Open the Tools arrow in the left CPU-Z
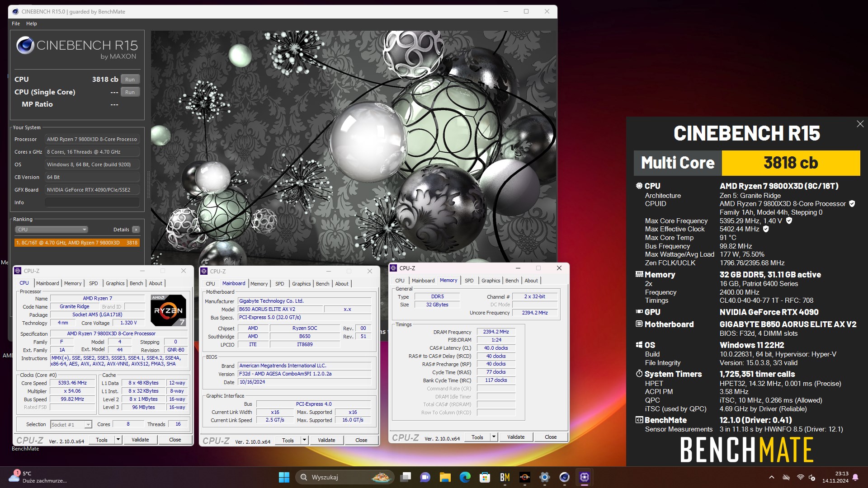Viewport: 868px width, 488px height. coord(118,440)
